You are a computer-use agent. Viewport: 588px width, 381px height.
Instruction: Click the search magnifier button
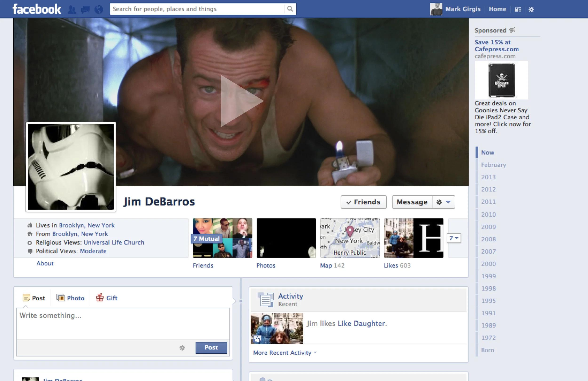[x=290, y=9]
